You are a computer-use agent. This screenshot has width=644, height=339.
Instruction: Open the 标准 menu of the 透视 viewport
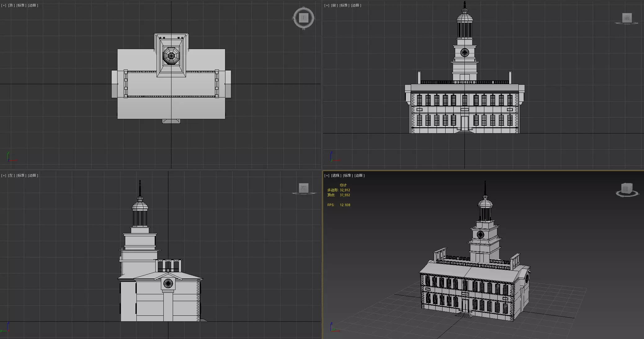[348, 175]
